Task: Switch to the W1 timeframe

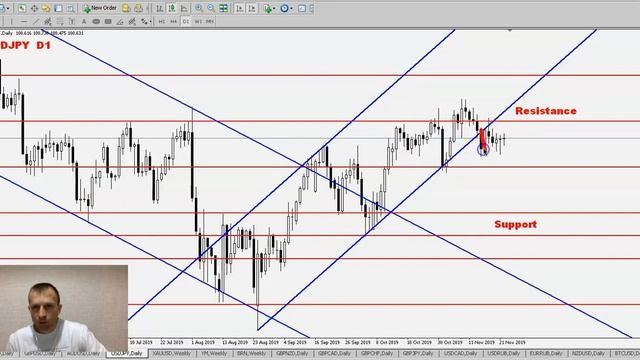Action: coord(198,21)
